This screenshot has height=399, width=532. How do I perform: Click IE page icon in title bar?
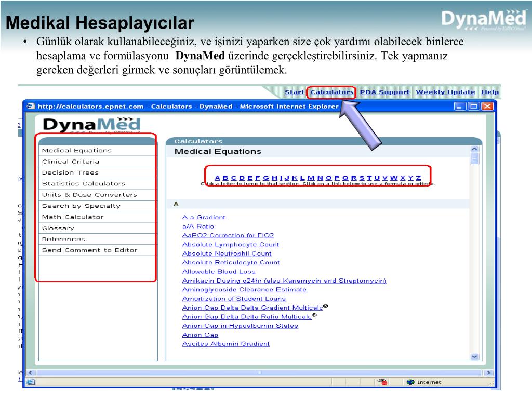pyautogui.click(x=31, y=106)
